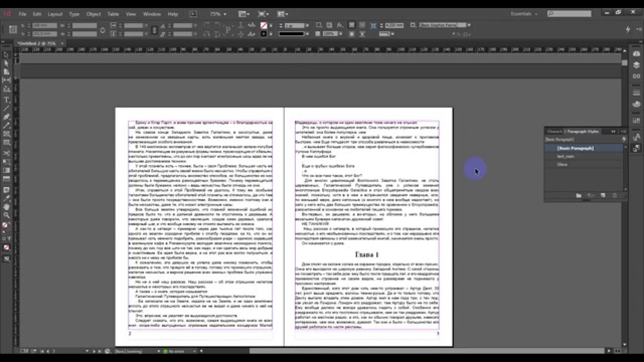Image resolution: width=644 pixels, height=362 pixels.
Task: Select the Gap tool
Action: pos(7,80)
